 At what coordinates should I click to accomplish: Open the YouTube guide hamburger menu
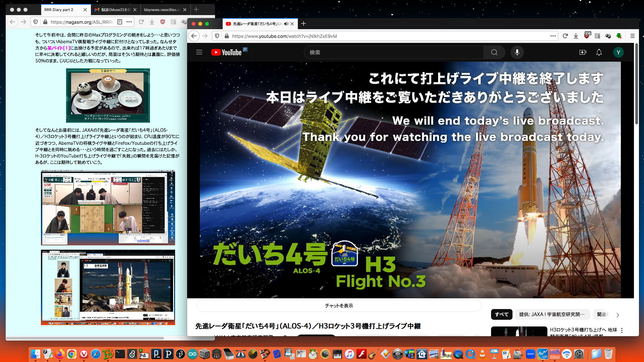(199, 52)
